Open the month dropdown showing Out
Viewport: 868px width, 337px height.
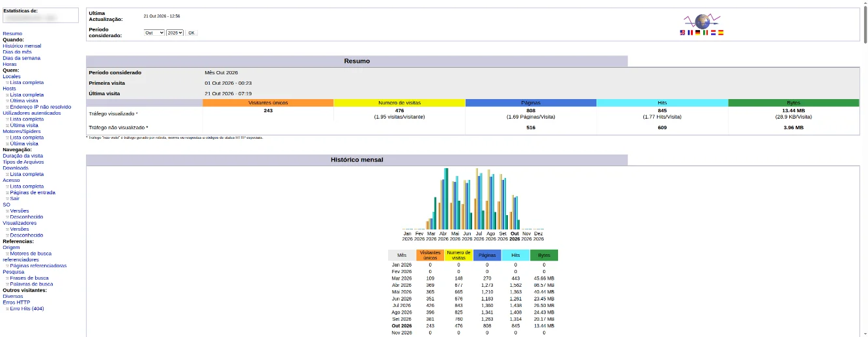coord(154,33)
